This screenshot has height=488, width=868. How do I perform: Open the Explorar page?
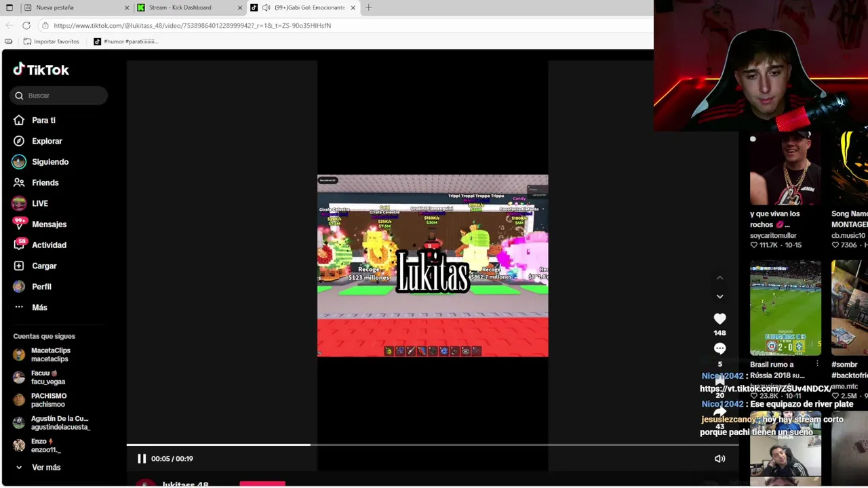coord(47,141)
